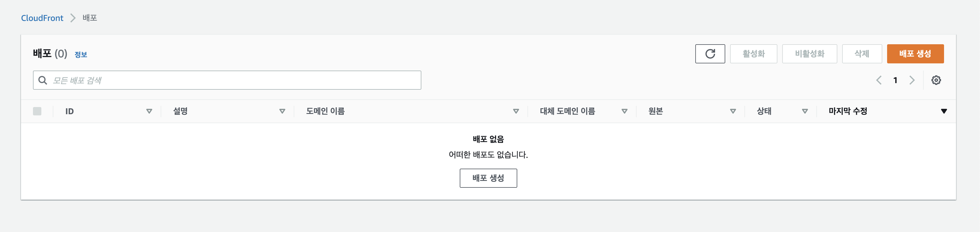Click the magnifier icon in search box
Viewport: 980px width, 232px height.
click(x=43, y=80)
